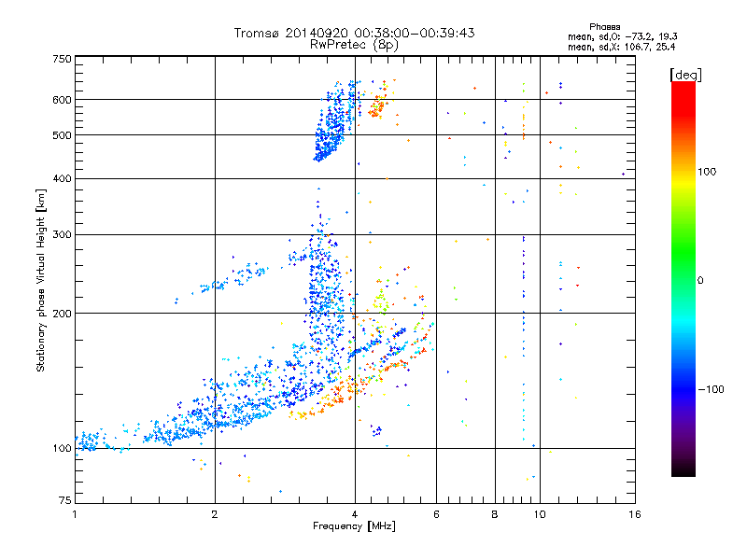Click the 400 tick label on height axis

click(x=62, y=178)
